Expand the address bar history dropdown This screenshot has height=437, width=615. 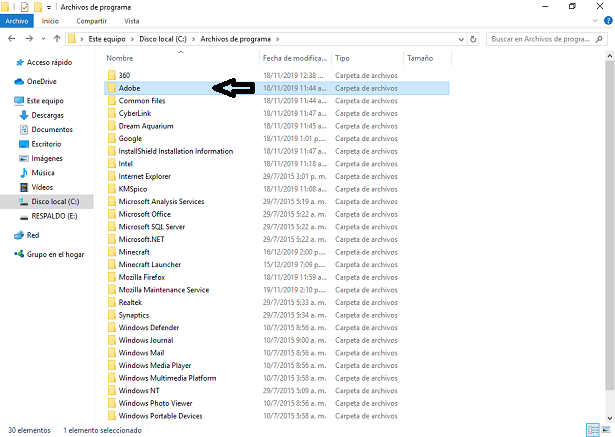(461, 39)
